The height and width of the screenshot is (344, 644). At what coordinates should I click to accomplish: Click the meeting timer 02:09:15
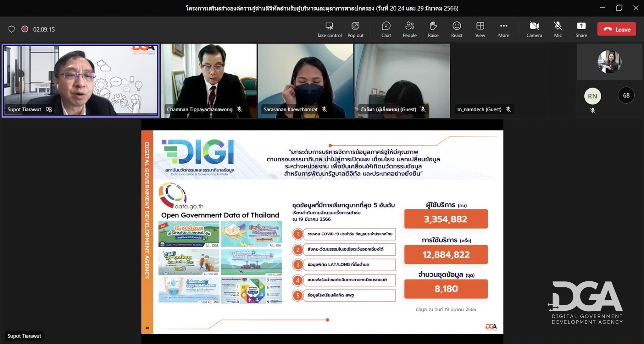(x=44, y=29)
